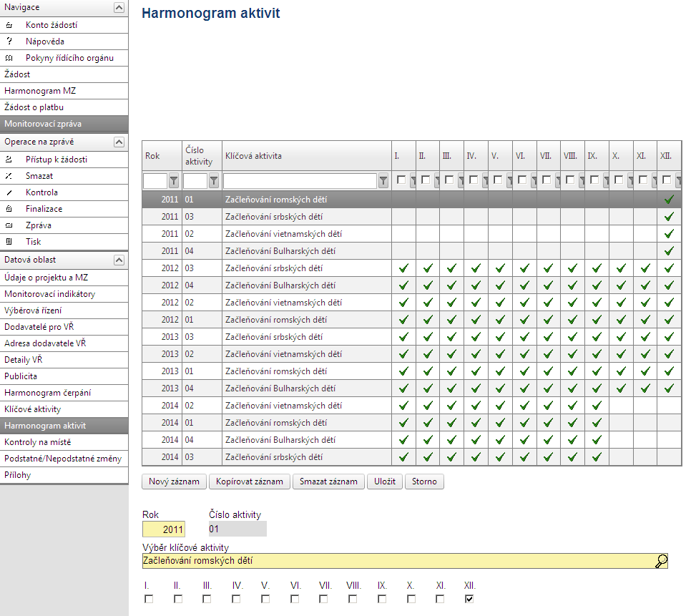Select row 2011 02 Začleňování vietnamských dětí
The image size is (691, 616).
[x=411, y=234]
